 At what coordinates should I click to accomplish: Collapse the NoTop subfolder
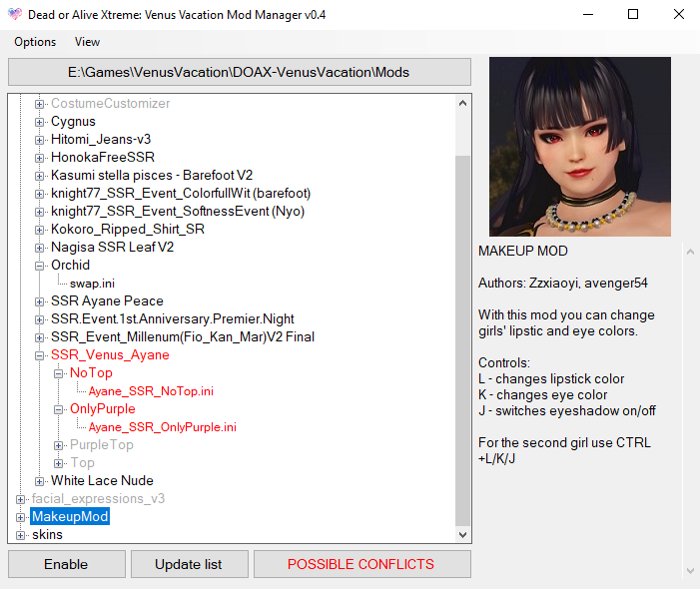point(59,373)
